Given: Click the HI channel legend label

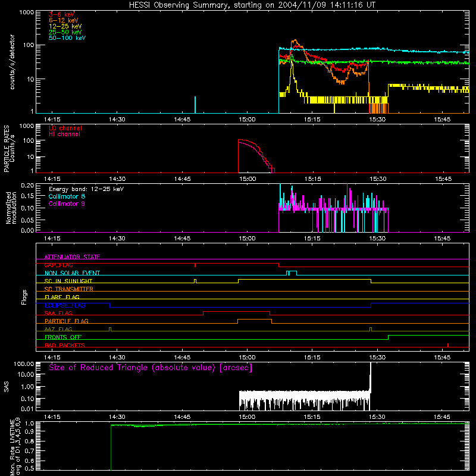Looking at the screenshot, I should [64, 134].
